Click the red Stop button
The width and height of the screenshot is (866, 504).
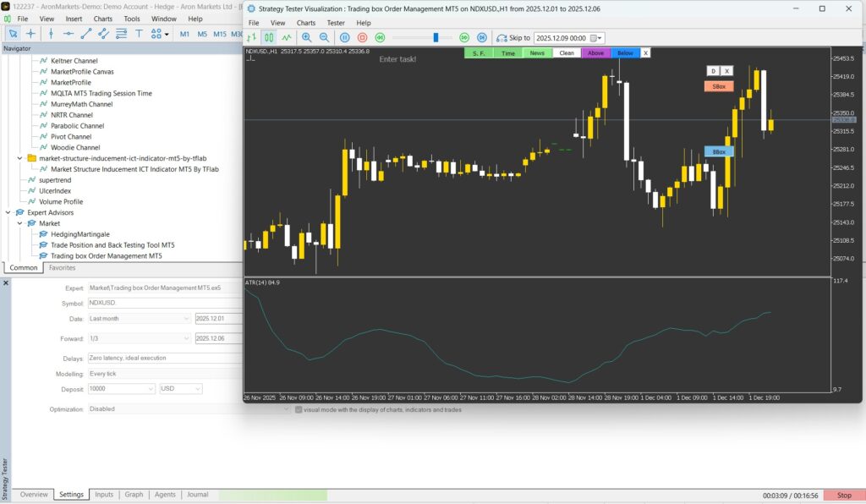843,496
